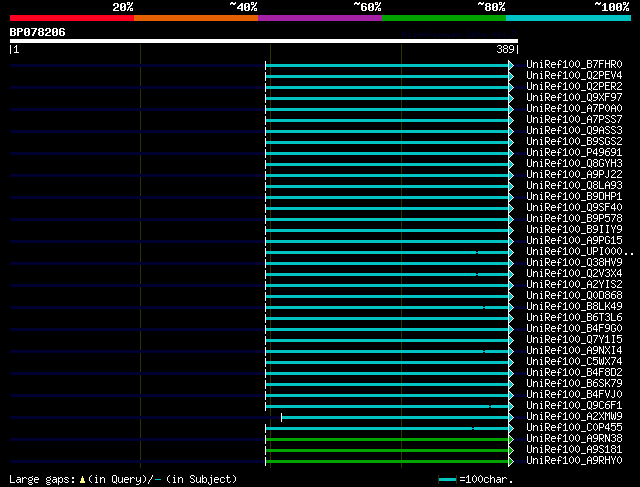
Task: Select the UniRef100_B4F8D2 text
Action: pos(574,373)
